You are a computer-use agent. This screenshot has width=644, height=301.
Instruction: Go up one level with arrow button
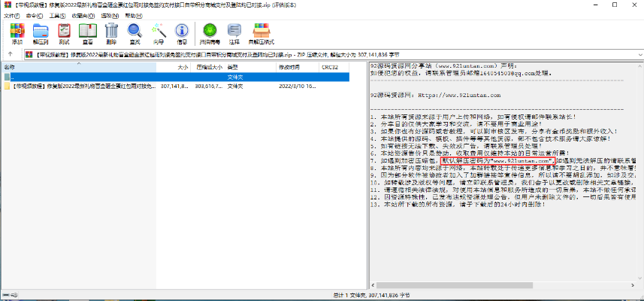point(10,55)
